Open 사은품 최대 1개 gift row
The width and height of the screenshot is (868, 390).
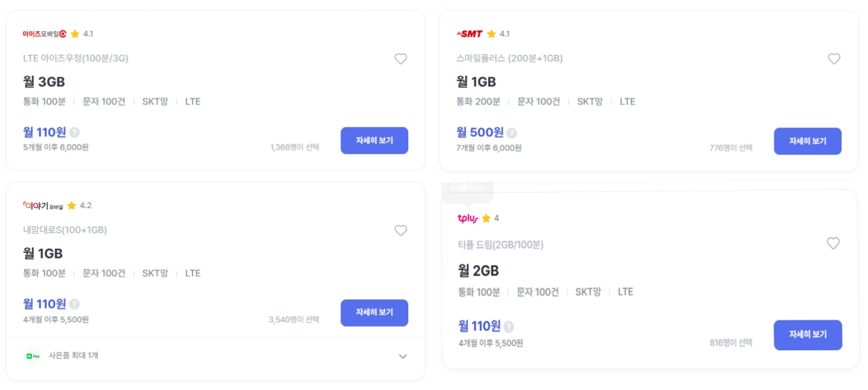[216, 355]
